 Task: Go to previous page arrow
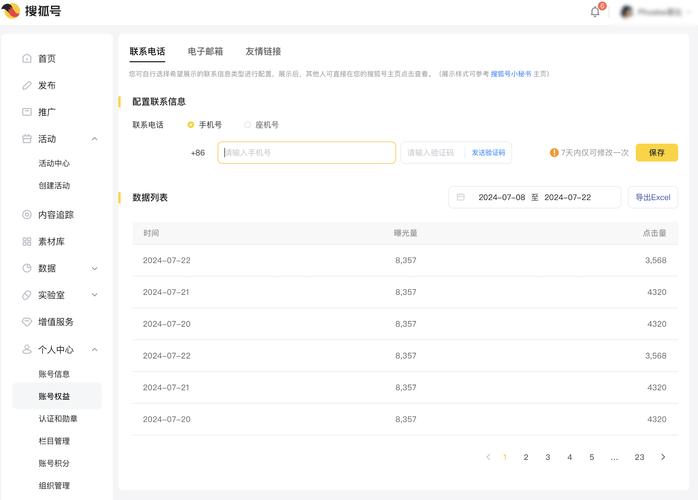(x=488, y=457)
